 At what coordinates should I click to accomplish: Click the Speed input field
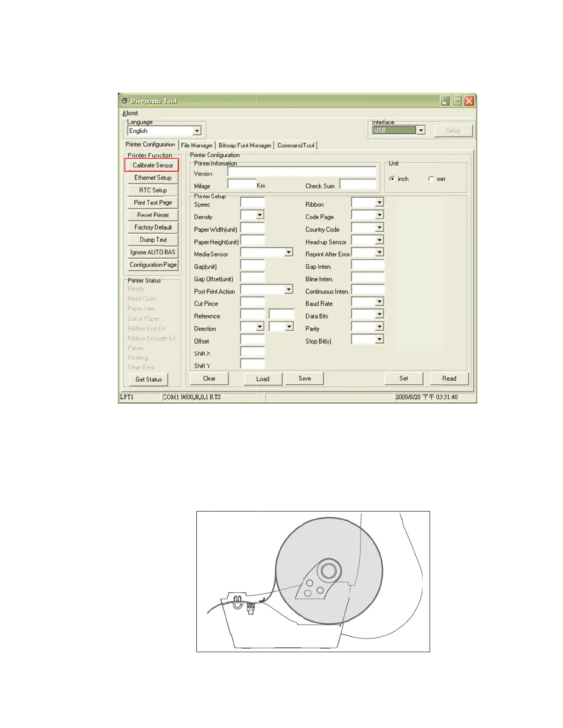[x=252, y=203]
